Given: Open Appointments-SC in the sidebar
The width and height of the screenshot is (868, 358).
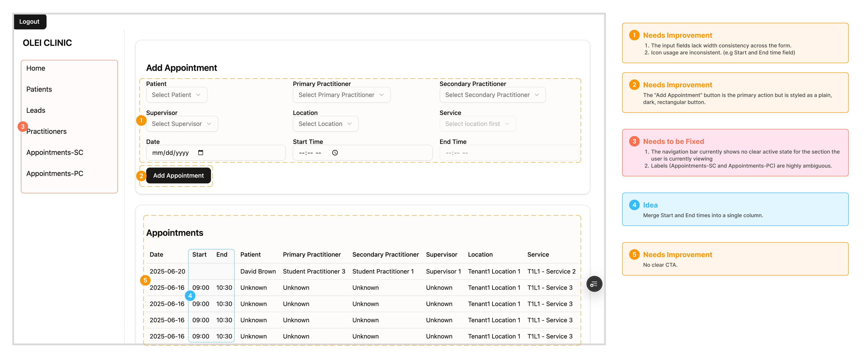Looking at the screenshot, I should coord(55,152).
